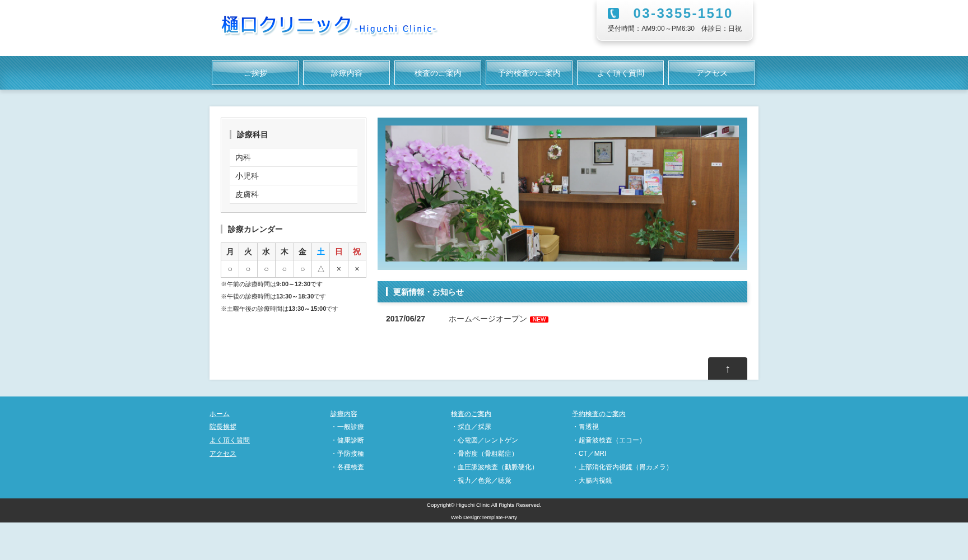Screen dimensions: 968x560
Task: Click the 胃透視 footer link
Action: click(x=587, y=427)
